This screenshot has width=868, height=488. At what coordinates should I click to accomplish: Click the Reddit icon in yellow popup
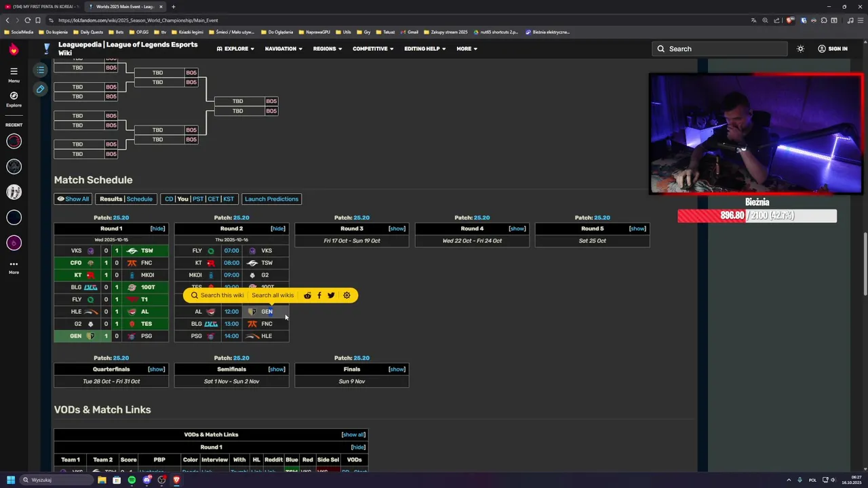tap(307, 296)
